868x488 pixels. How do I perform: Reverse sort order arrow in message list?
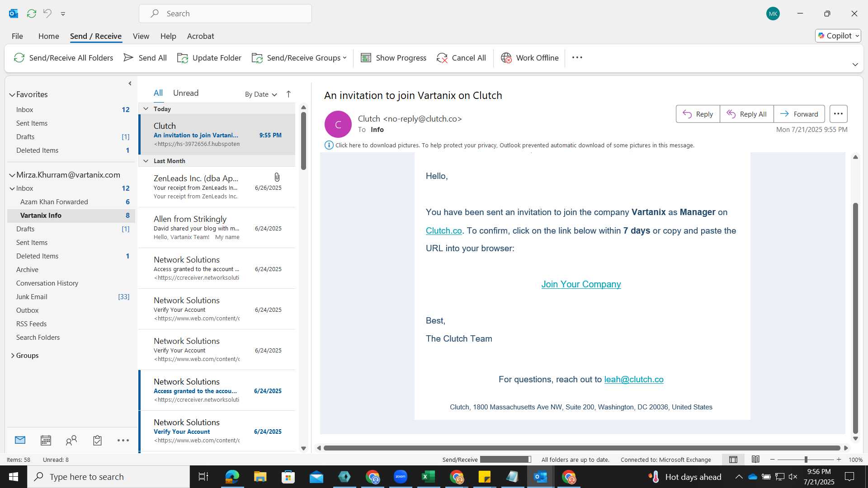pos(288,94)
